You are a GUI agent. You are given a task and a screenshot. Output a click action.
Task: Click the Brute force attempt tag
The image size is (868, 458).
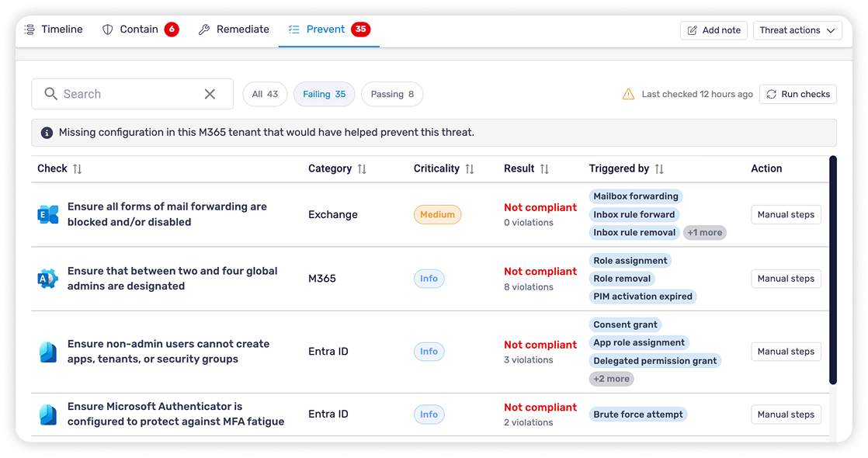point(637,415)
